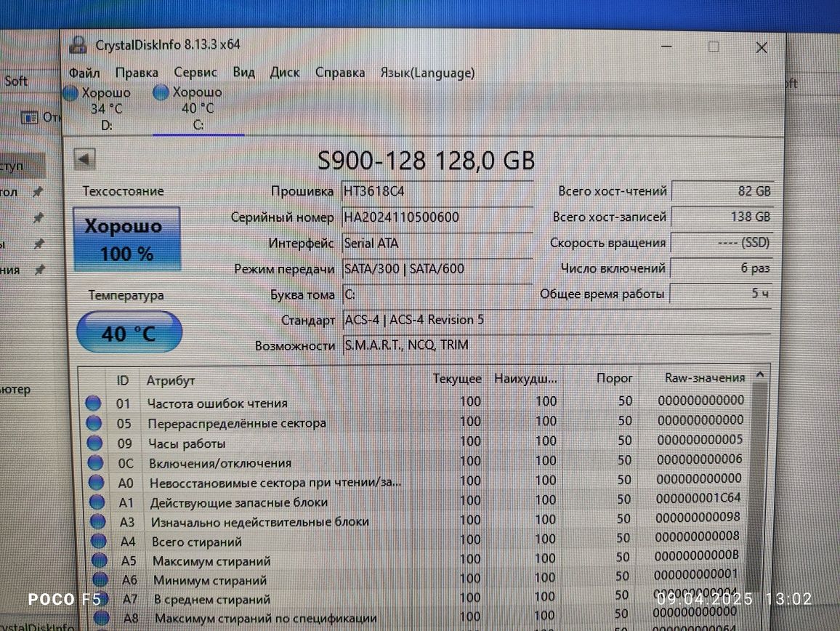Open the Правка menu

tap(137, 73)
